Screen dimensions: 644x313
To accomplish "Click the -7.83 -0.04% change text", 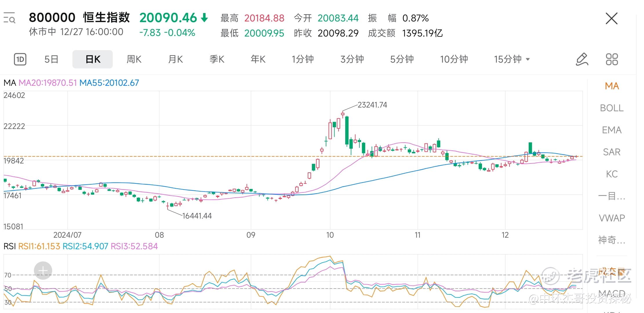I will tap(167, 32).
